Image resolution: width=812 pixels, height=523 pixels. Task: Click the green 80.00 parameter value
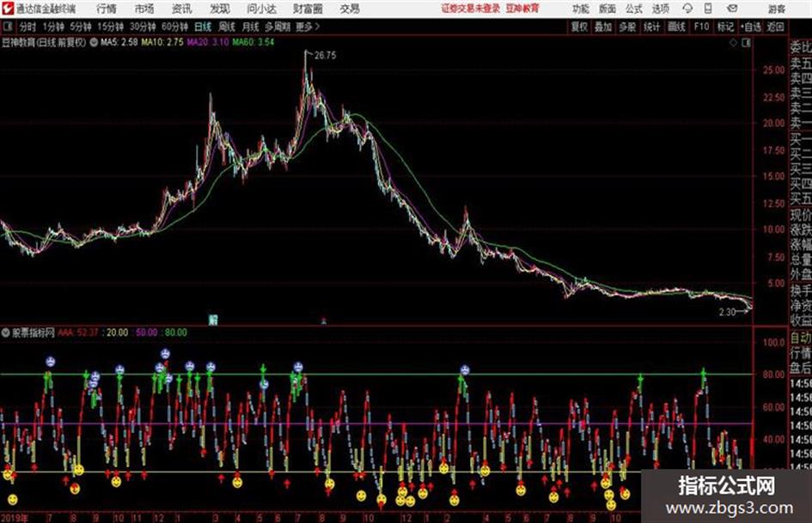(176, 332)
